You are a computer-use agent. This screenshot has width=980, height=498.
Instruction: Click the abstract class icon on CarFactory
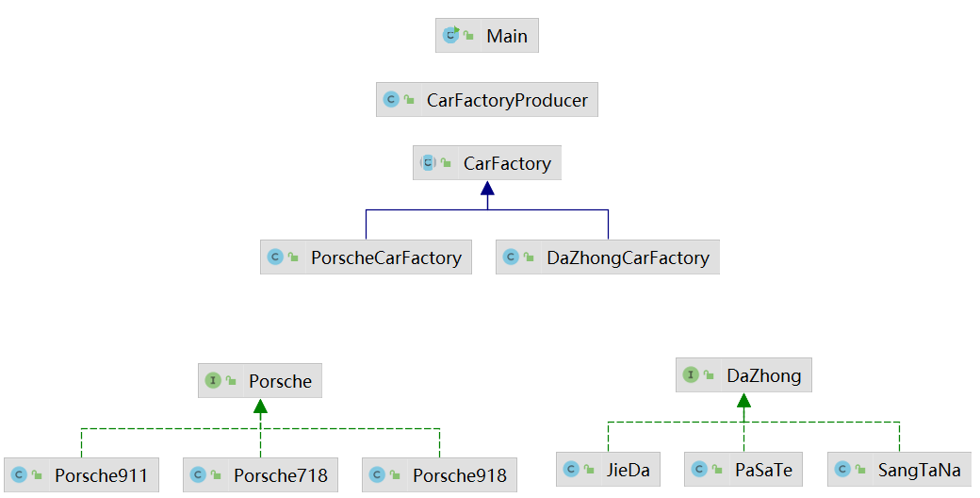point(428,162)
